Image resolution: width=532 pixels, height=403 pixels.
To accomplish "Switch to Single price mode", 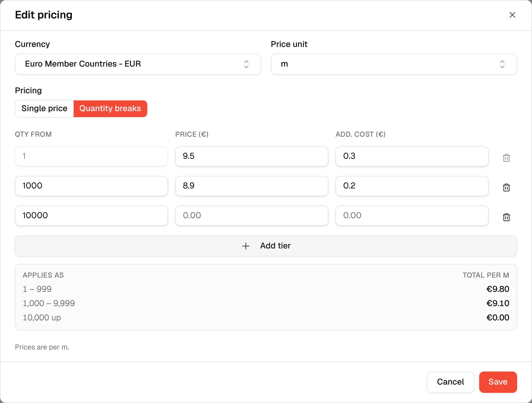I will [45, 108].
